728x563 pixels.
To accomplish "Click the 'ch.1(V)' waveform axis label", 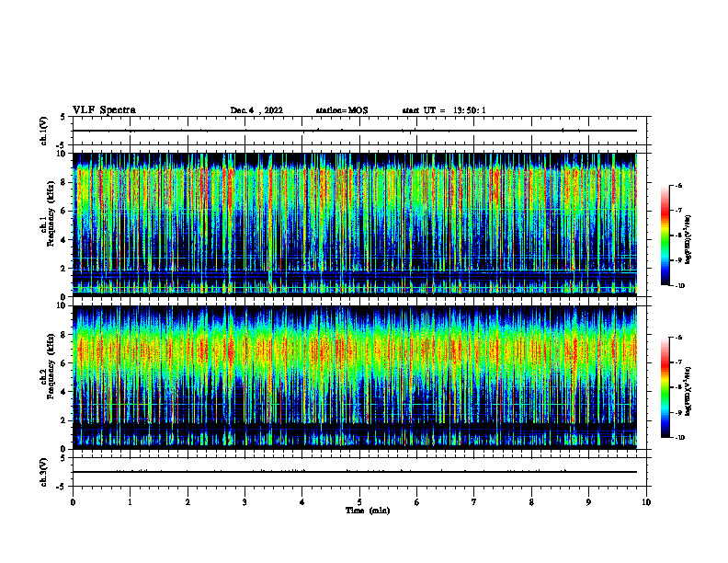I will [x=44, y=131].
